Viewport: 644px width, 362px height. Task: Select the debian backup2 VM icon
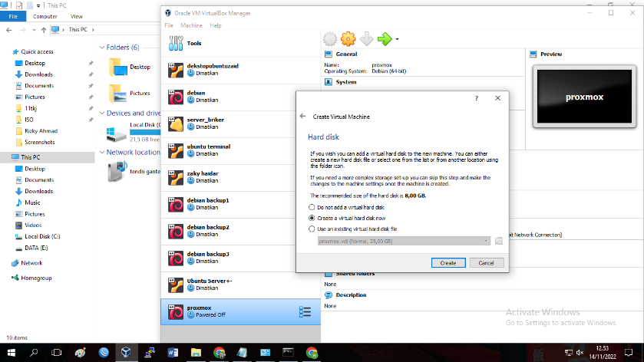click(176, 232)
